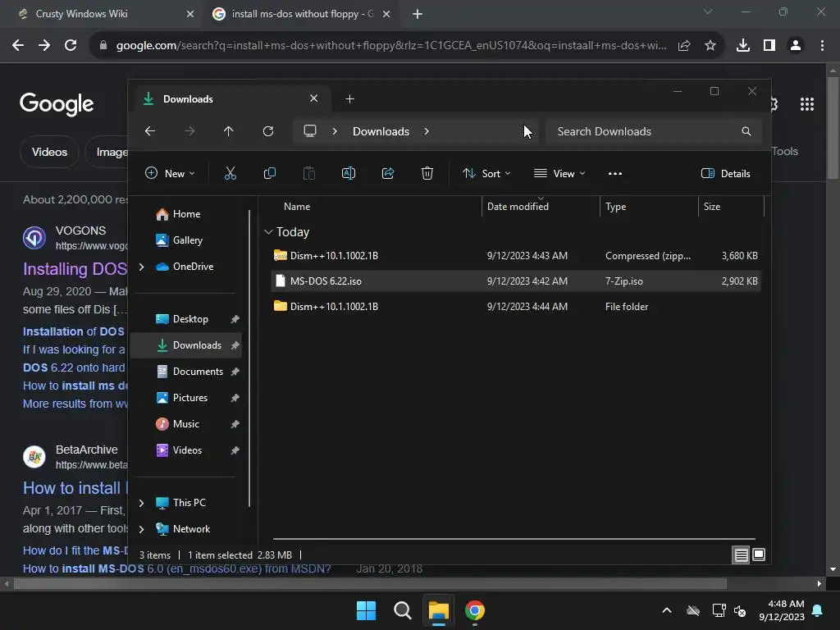This screenshot has width=840, height=630.
Task: Open Documents in the navigation pane
Action: pos(185,372)
